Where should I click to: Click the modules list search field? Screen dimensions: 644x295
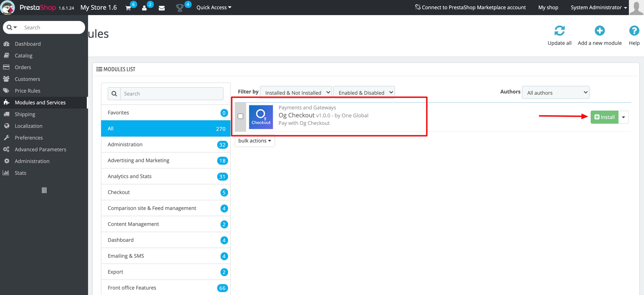(172, 94)
